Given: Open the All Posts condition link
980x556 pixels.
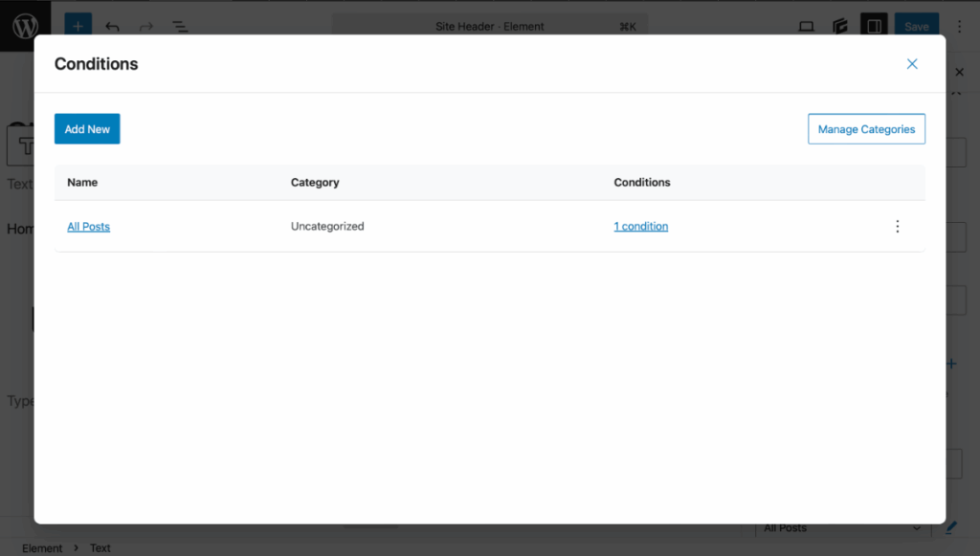Looking at the screenshot, I should [x=89, y=226].
